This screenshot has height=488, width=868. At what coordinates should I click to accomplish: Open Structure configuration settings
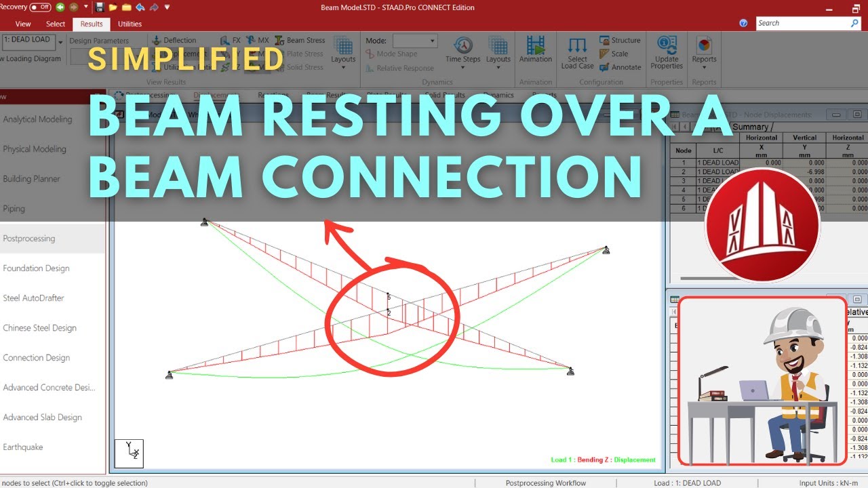(620, 40)
